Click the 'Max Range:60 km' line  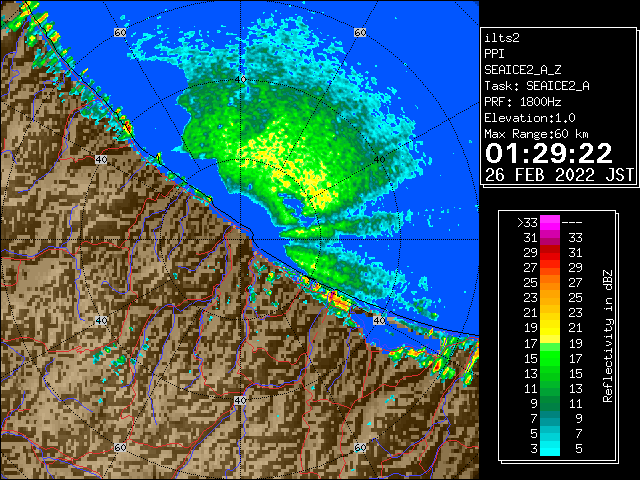click(536, 134)
